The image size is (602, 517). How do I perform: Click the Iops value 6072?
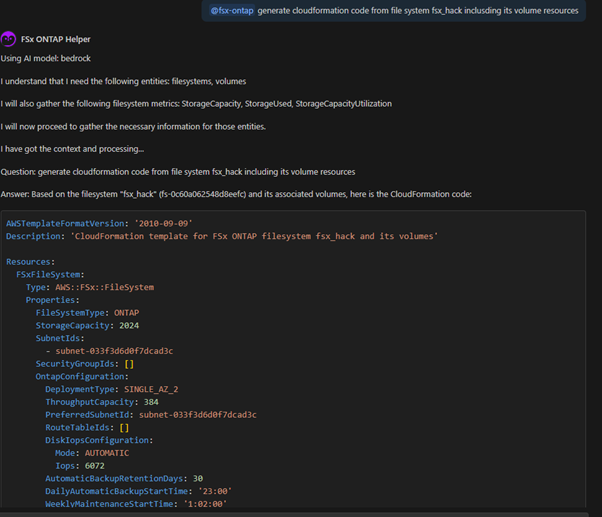(x=94, y=466)
